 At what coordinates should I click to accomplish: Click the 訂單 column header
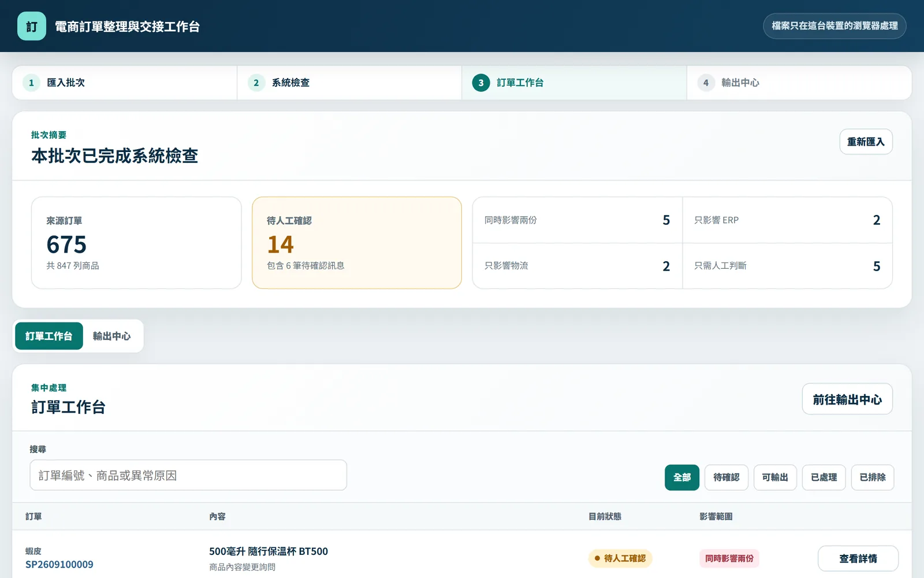(x=33, y=516)
